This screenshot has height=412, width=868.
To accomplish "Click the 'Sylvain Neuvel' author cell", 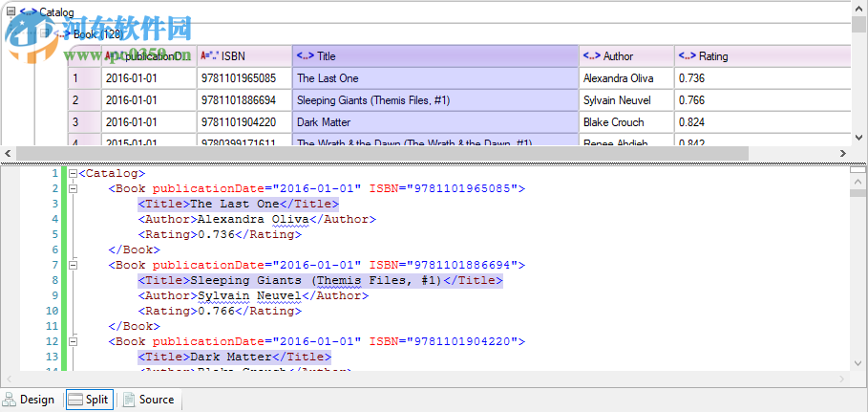I will [x=626, y=100].
